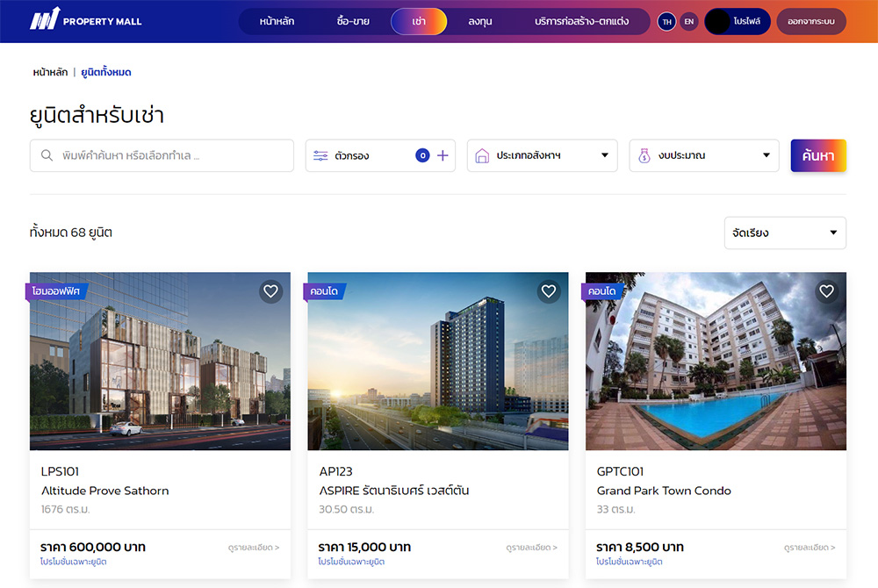Open the ลงทุน menu item
This screenshot has height=588, width=878.
[x=480, y=21]
